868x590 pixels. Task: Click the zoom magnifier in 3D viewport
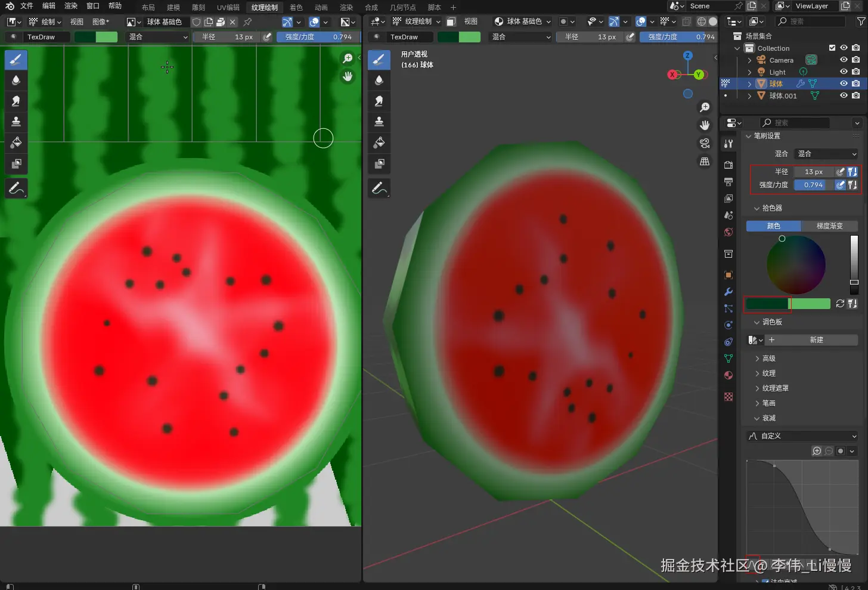pos(705,107)
